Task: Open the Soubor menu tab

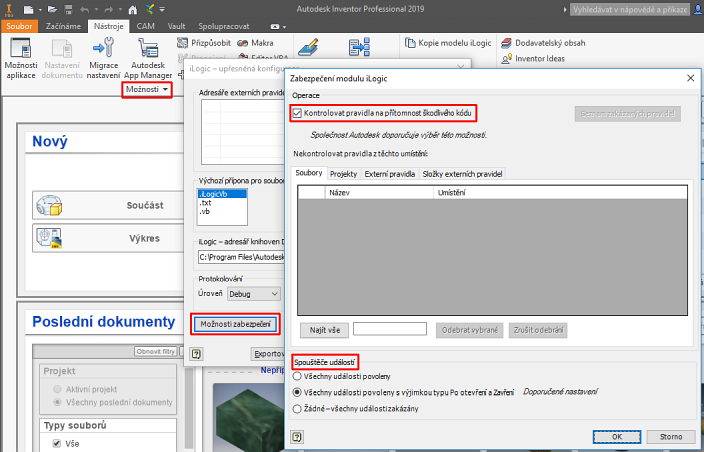Action: [19, 26]
